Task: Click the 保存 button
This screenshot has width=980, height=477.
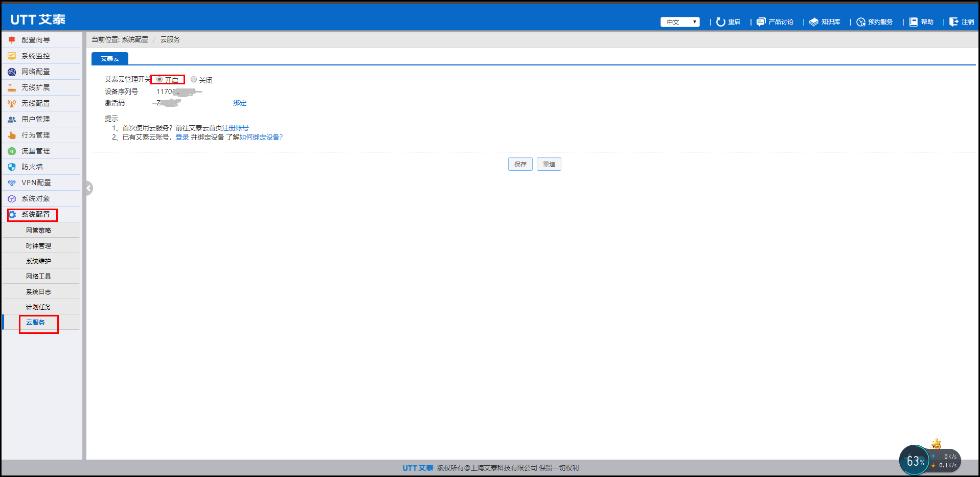Action: click(520, 164)
